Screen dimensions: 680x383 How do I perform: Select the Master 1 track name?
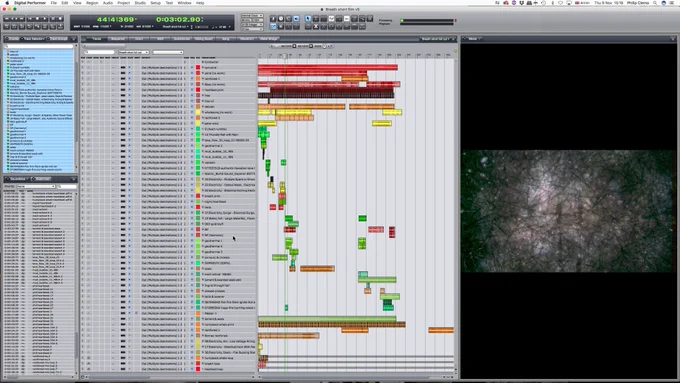coord(211,313)
